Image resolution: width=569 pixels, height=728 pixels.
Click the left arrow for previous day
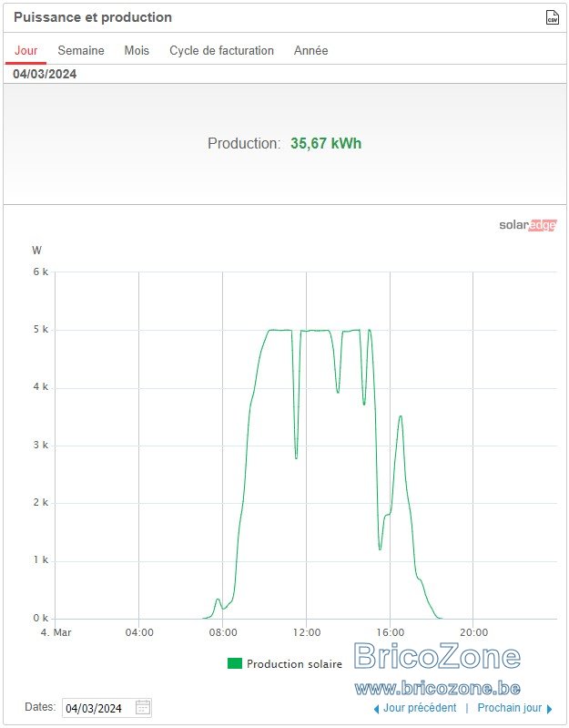click(376, 709)
